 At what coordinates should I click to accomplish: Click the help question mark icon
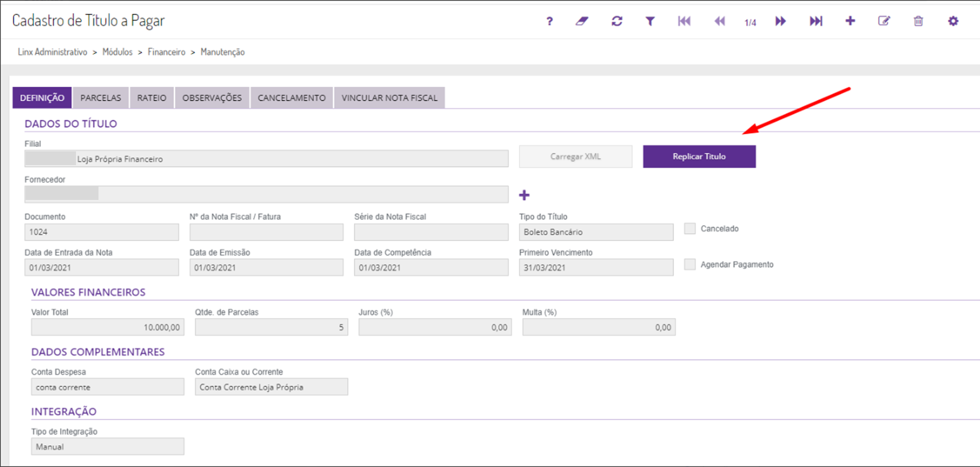[x=549, y=21]
